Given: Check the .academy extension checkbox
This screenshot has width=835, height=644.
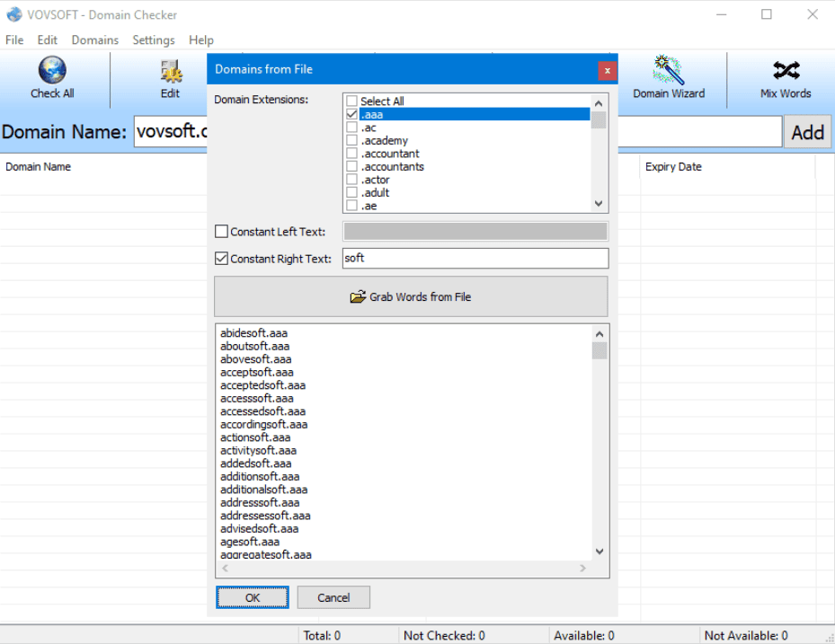Looking at the screenshot, I should click(x=351, y=140).
